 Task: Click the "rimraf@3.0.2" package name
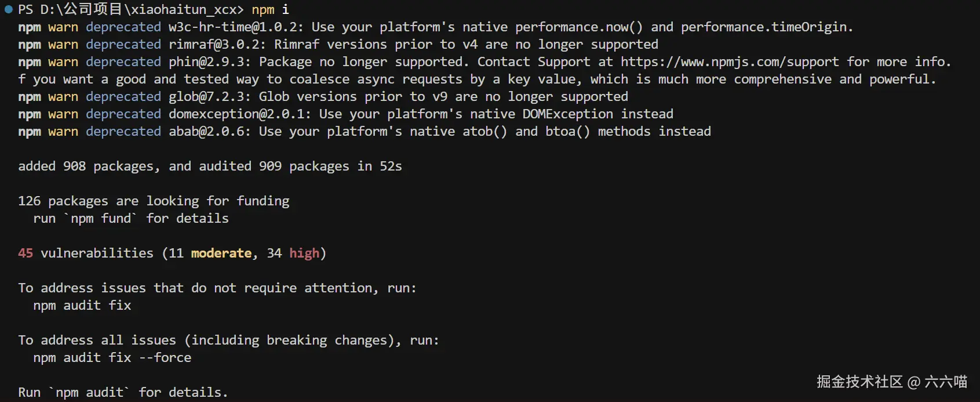pyautogui.click(x=217, y=44)
